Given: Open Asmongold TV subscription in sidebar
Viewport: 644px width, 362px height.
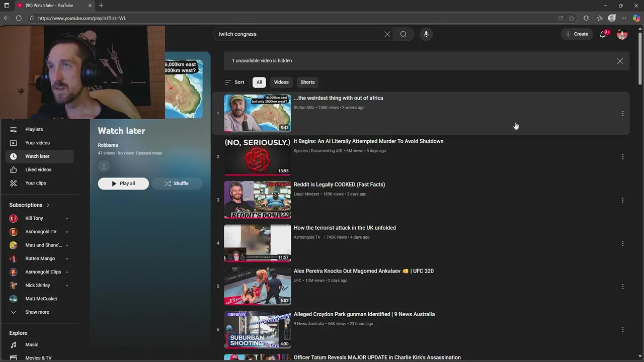Looking at the screenshot, I should pos(40,232).
